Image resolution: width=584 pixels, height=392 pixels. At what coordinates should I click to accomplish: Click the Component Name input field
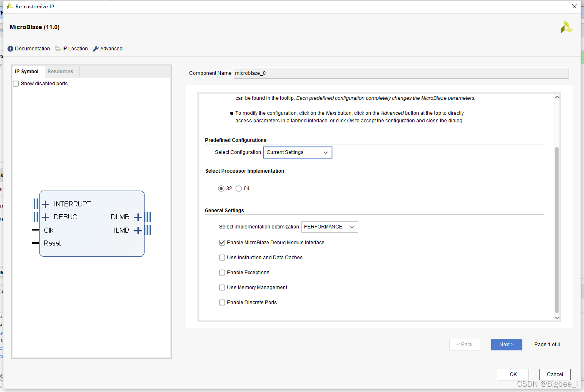tap(401, 73)
